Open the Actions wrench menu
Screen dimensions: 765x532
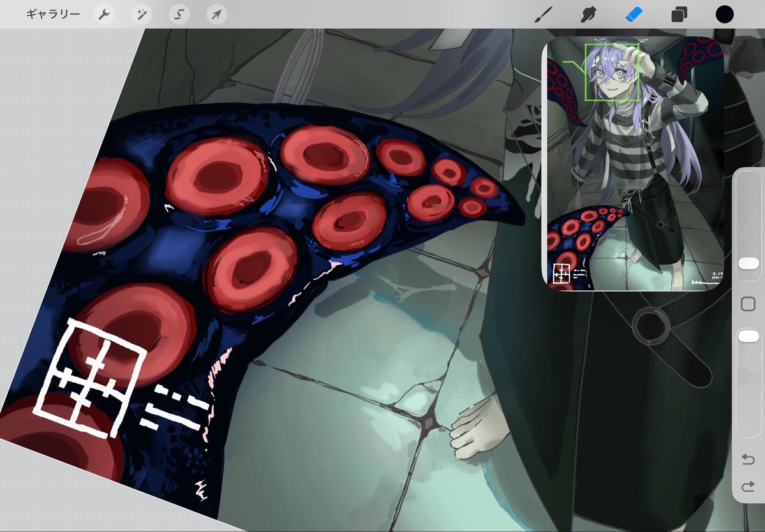click(104, 15)
